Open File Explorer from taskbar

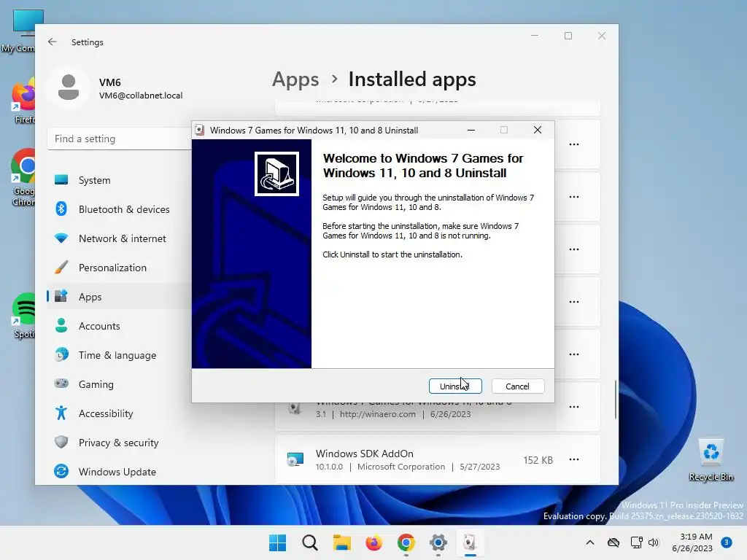tap(341, 542)
